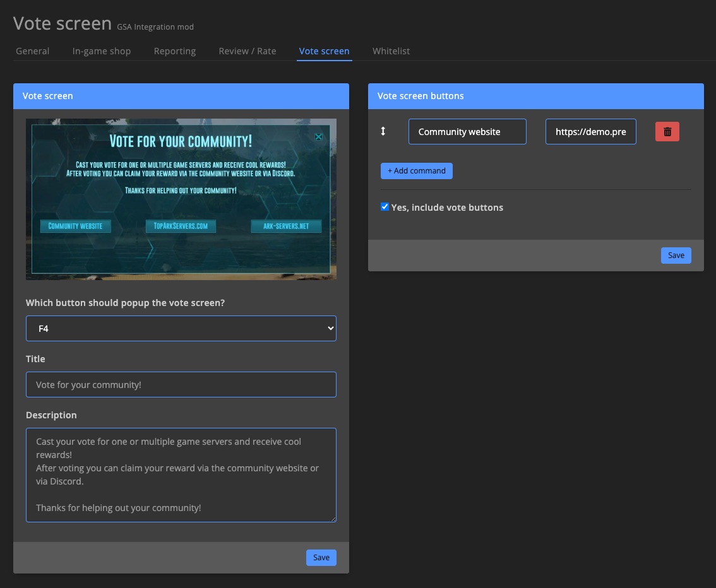Screen dimensions: 716x588
Task: Click the active Vote screen tab
Action: pos(324,51)
